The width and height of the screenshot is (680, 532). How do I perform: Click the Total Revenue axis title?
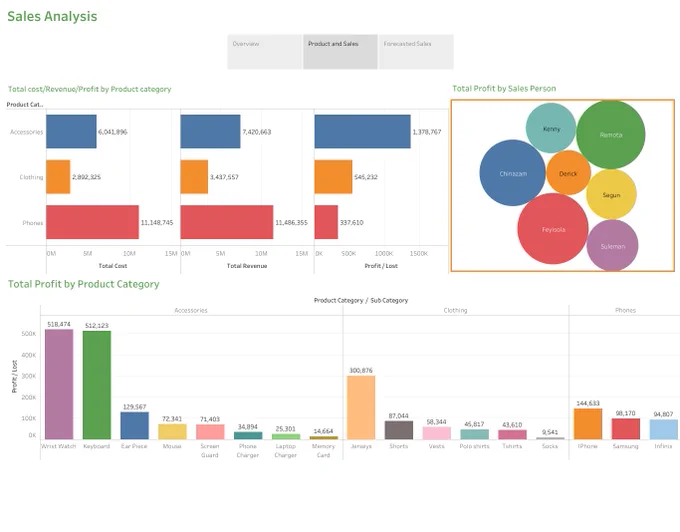pos(247,266)
